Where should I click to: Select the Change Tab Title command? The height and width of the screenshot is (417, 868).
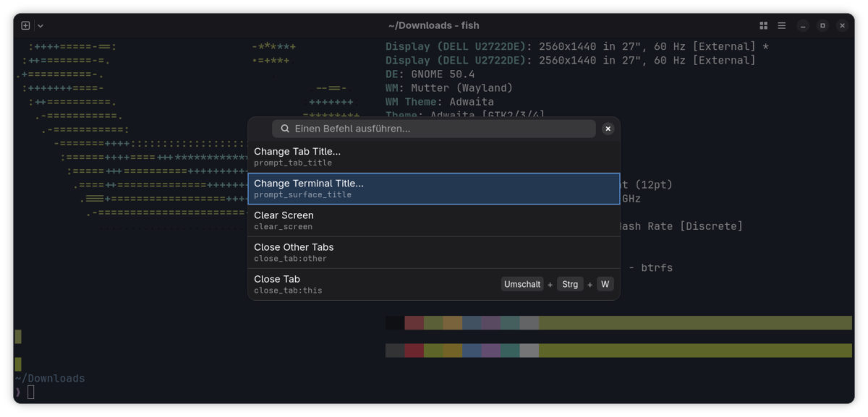tap(434, 157)
